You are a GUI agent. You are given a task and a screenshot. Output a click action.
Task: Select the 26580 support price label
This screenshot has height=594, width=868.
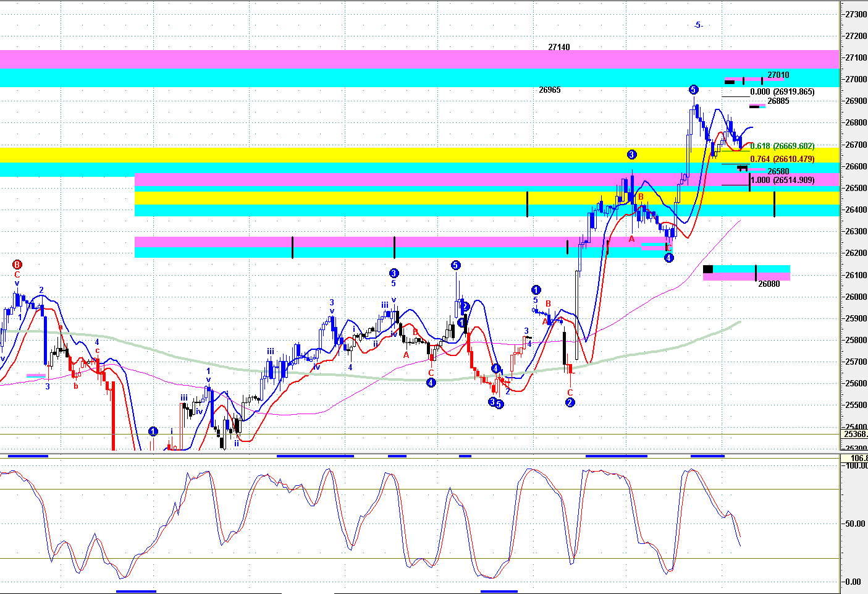point(778,171)
